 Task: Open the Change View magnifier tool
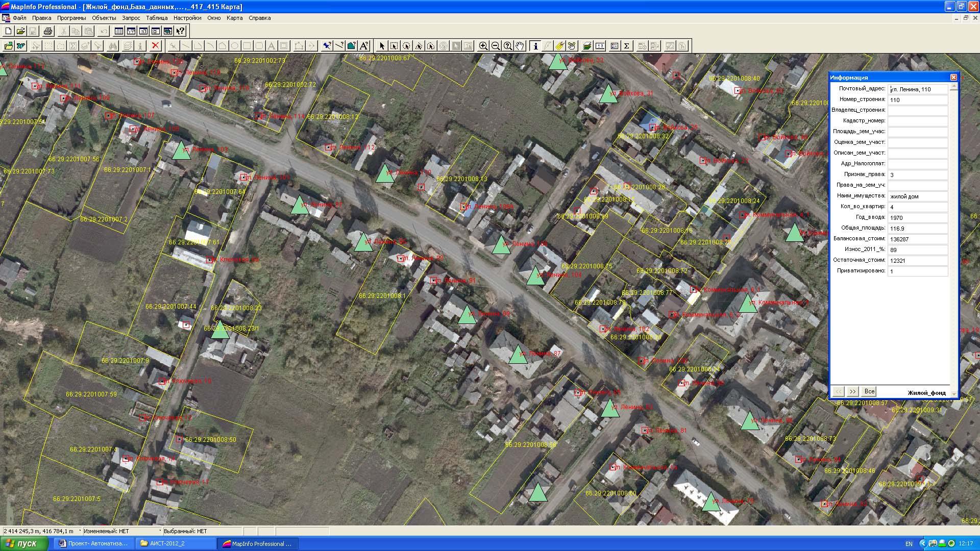pos(507,46)
